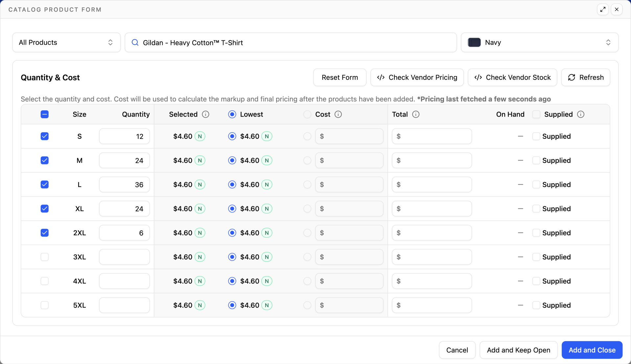631x364 pixels.
Task: Select Lowest radio for 4XL row
Action: point(232,281)
